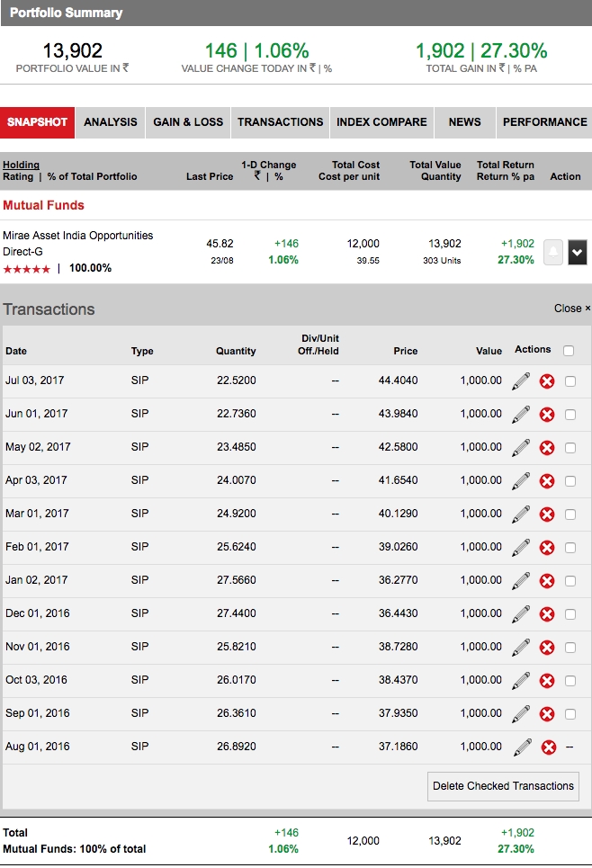Screen dimensions: 592x868
Task: Open the dark action dropdown for Mirae Asset
Action: [x=577, y=254]
